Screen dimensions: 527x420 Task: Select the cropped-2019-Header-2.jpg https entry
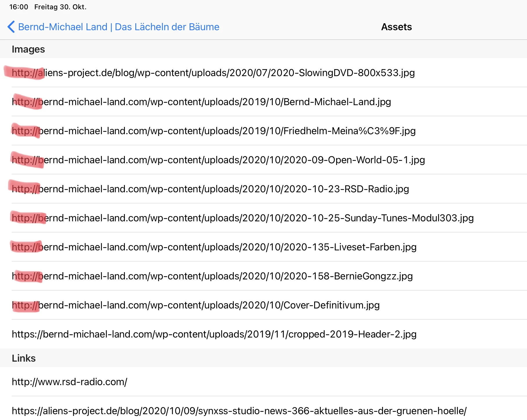point(214,334)
